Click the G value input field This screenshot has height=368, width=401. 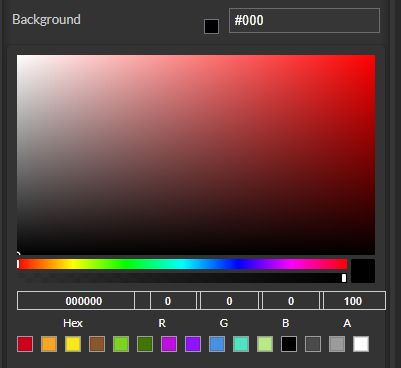pos(229,301)
